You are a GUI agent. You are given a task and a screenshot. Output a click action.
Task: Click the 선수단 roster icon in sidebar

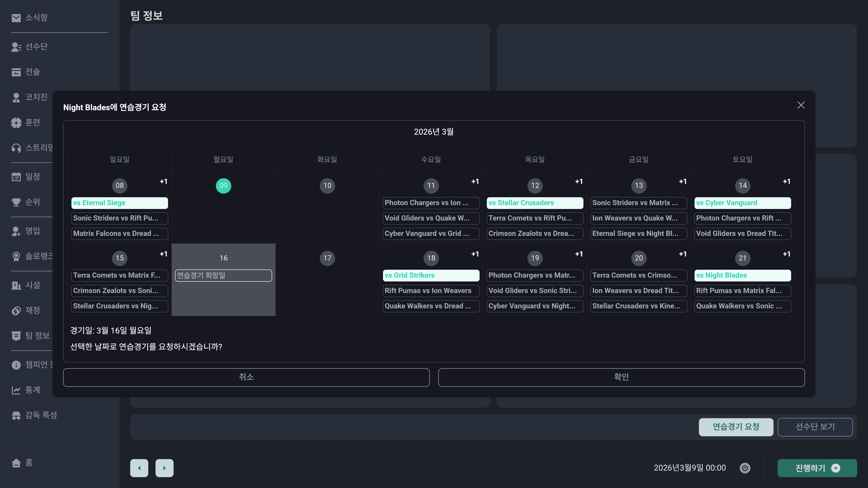point(16,47)
